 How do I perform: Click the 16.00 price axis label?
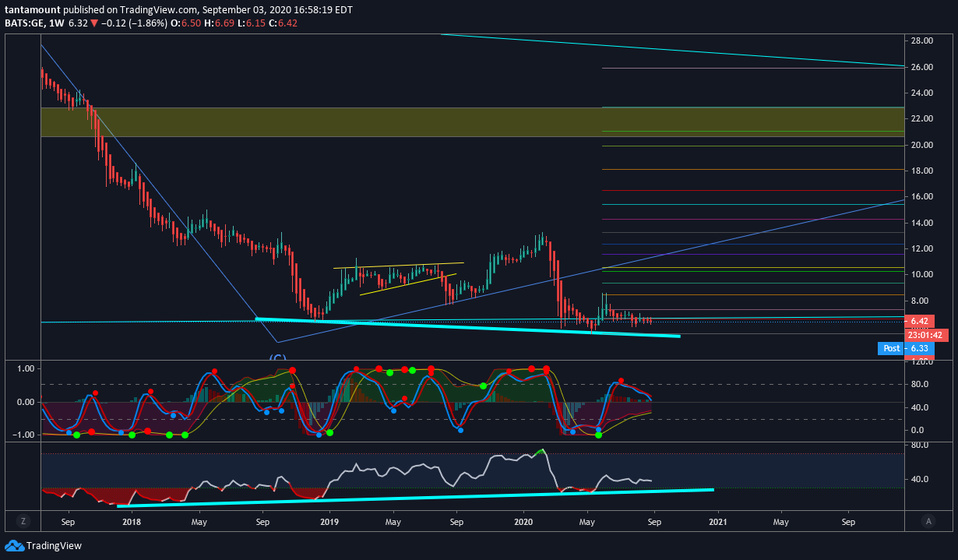coord(922,196)
